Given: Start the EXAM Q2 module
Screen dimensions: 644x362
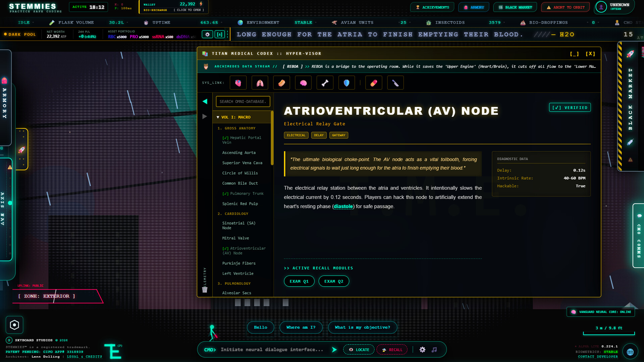Looking at the screenshot, I should (334, 281).
